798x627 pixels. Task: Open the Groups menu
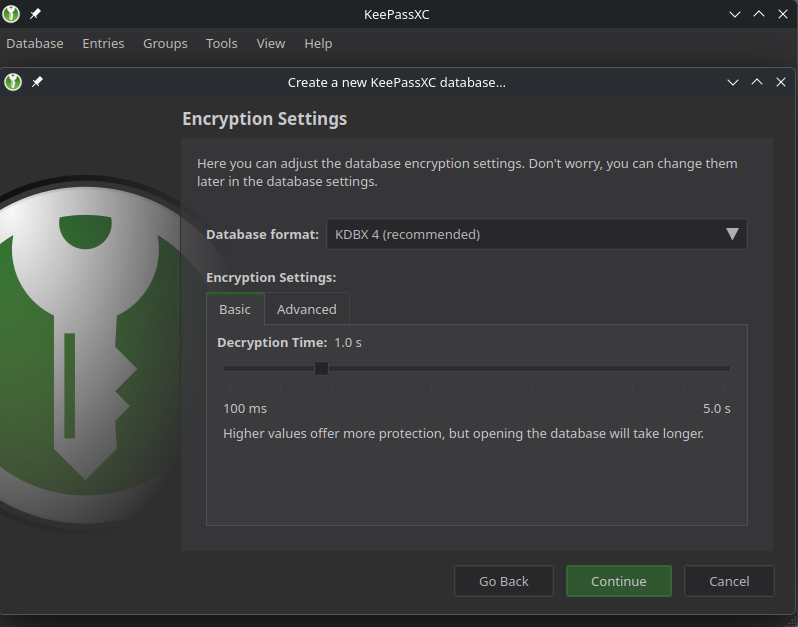tap(165, 44)
